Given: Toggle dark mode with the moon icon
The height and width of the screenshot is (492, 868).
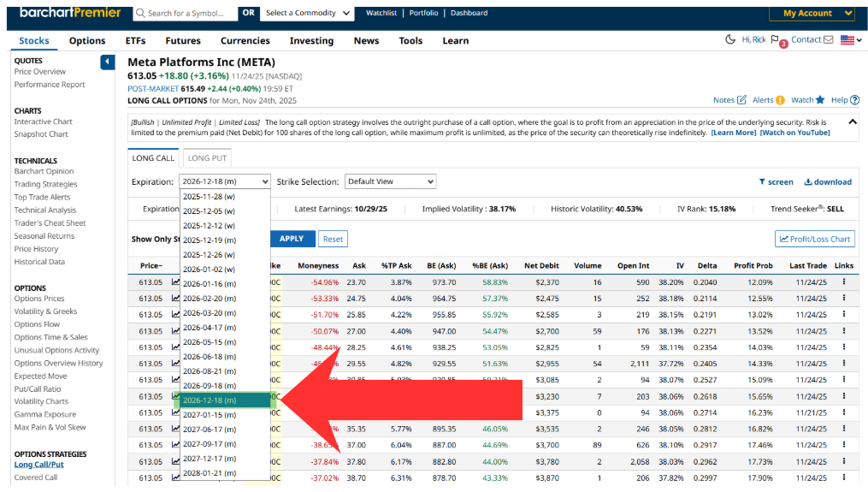Looking at the screenshot, I should [x=729, y=39].
